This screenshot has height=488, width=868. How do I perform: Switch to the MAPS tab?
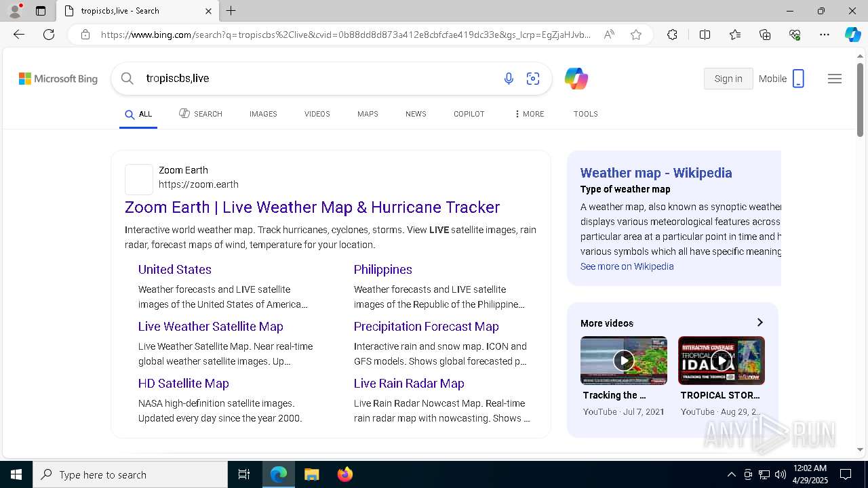[x=368, y=114]
